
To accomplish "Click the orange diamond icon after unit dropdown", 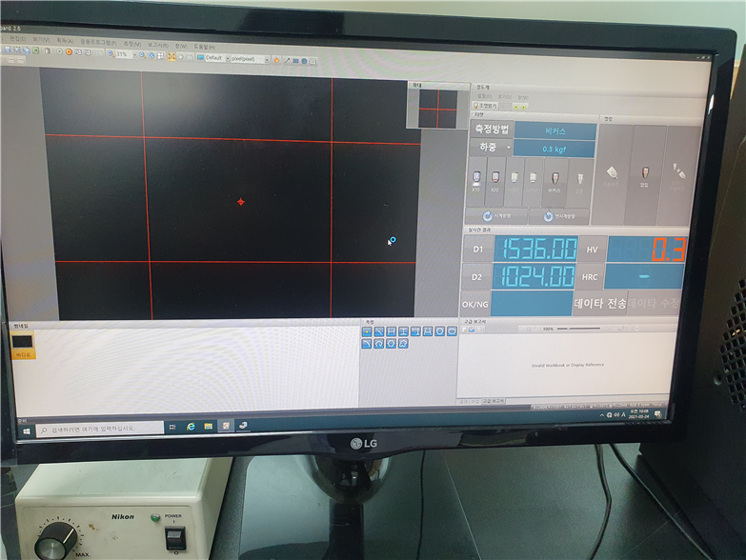I will [276, 60].
